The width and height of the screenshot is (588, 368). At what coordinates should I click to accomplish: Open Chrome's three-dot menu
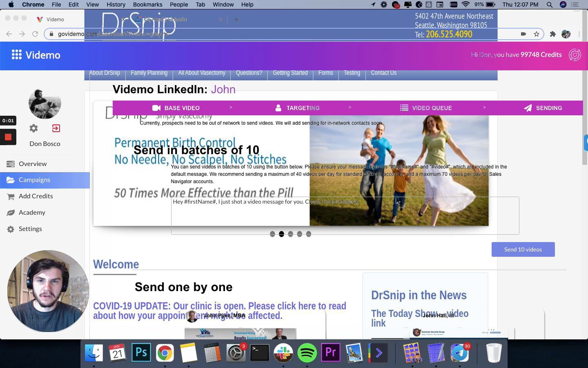point(579,34)
